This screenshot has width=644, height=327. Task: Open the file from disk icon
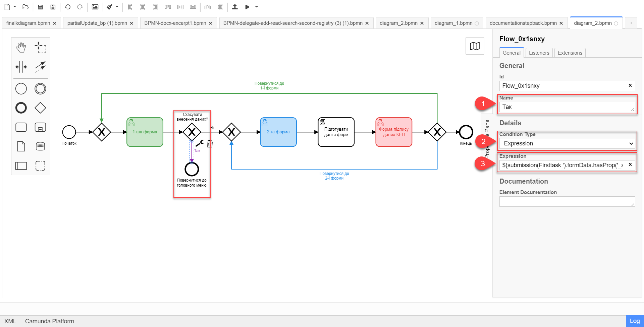tap(25, 7)
